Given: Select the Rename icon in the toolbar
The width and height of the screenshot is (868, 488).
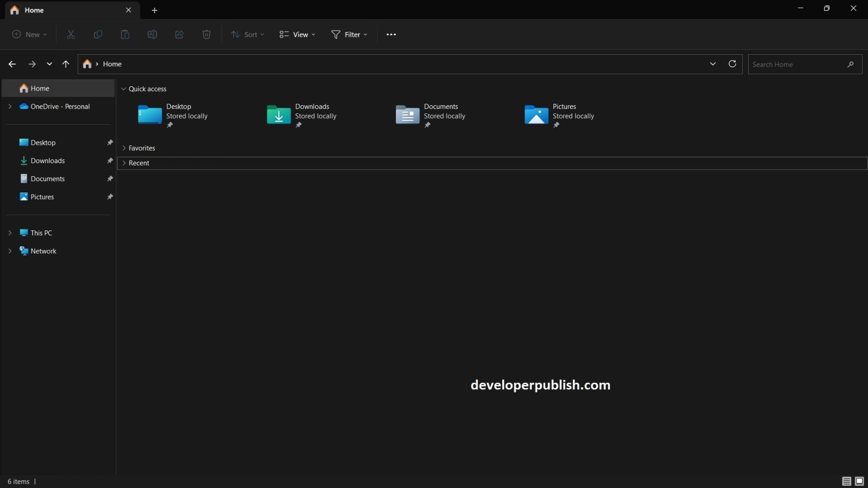Looking at the screenshot, I should 152,34.
